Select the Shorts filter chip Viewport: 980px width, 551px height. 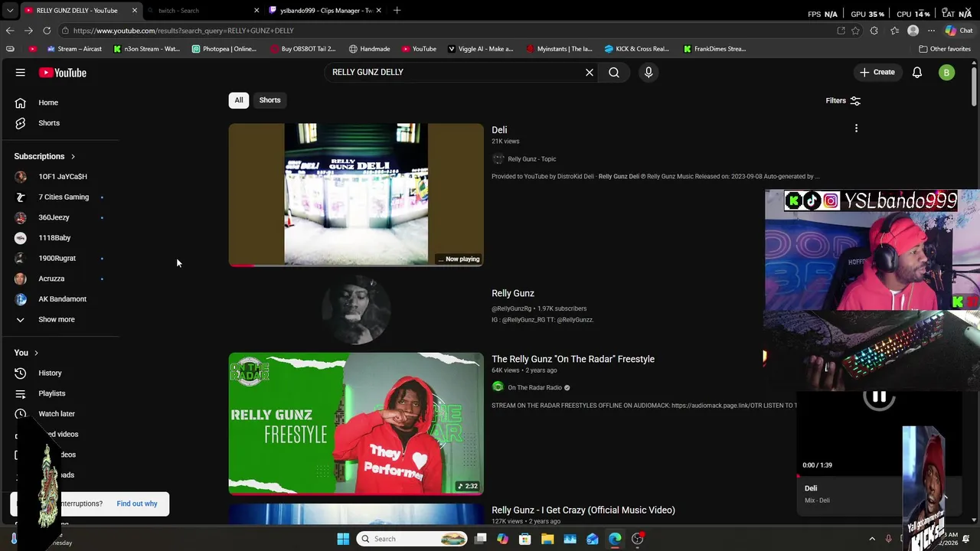pos(269,100)
